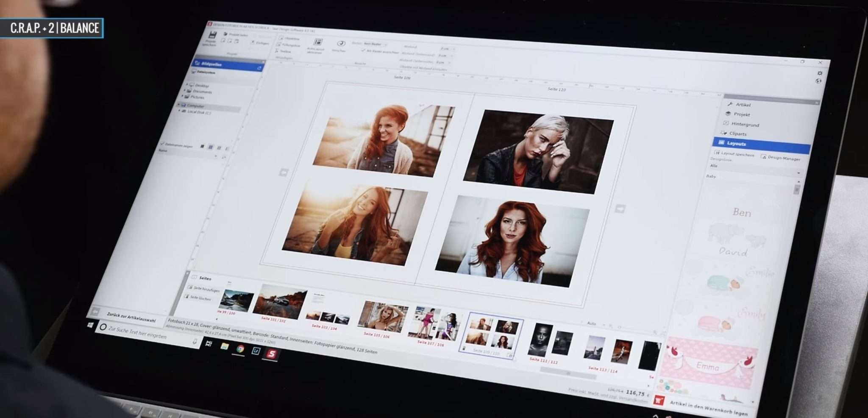This screenshot has width=868, height=418.
Task: Click the next page arrow right of the spread
Action: pyautogui.click(x=619, y=208)
